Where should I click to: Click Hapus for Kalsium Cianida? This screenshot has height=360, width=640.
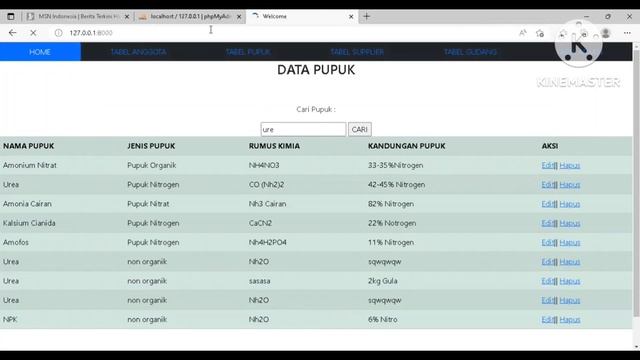coord(570,223)
